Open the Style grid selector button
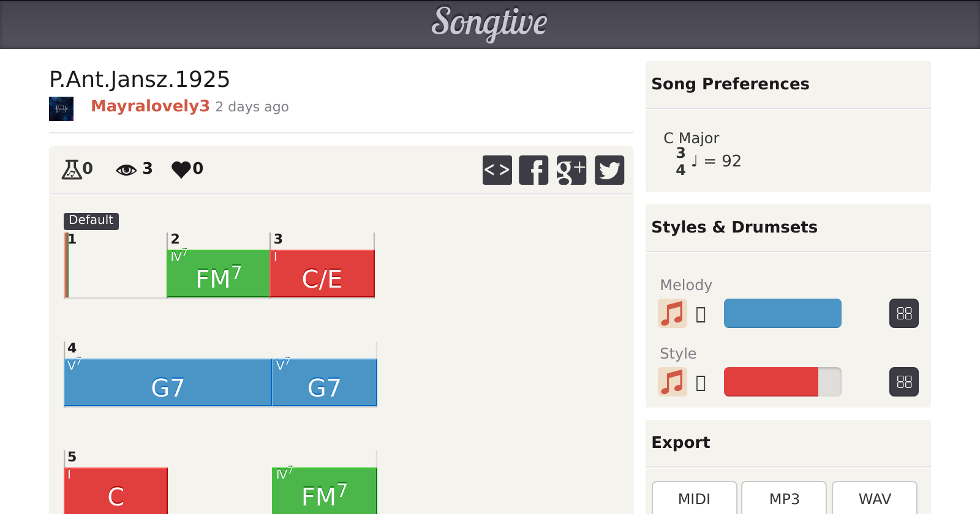The width and height of the screenshot is (980, 514). [x=903, y=382]
